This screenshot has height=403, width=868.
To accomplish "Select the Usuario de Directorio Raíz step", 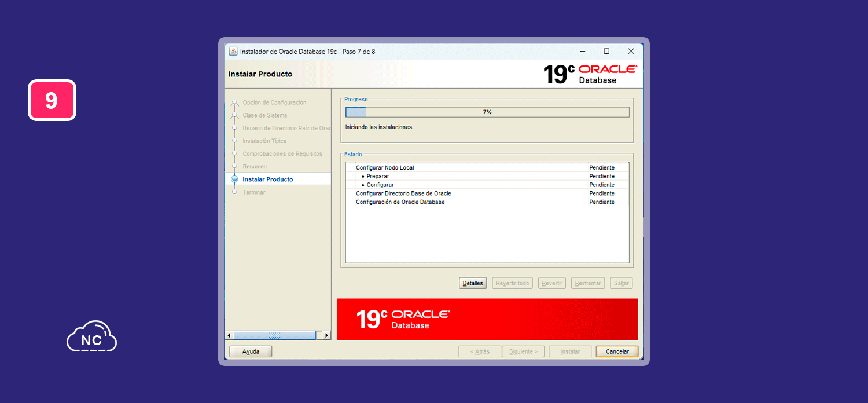I will (286, 128).
